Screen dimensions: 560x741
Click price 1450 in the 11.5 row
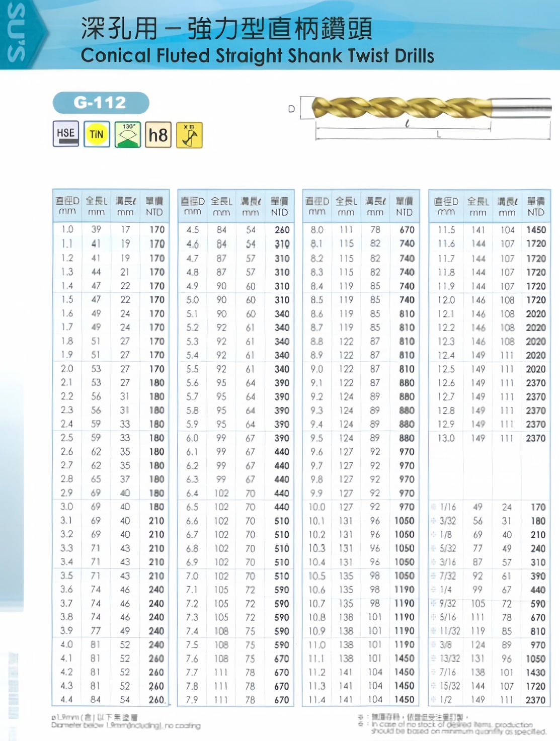[x=536, y=230]
